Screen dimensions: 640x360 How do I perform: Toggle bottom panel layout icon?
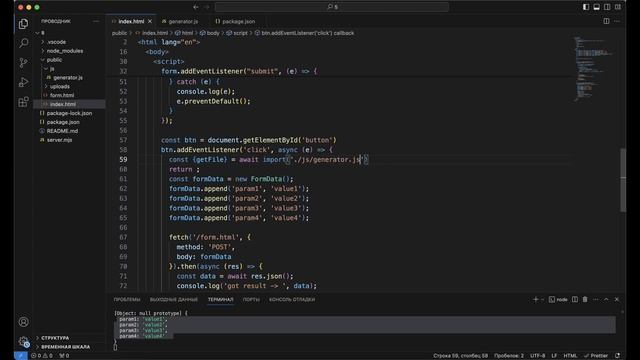click(x=596, y=7)
